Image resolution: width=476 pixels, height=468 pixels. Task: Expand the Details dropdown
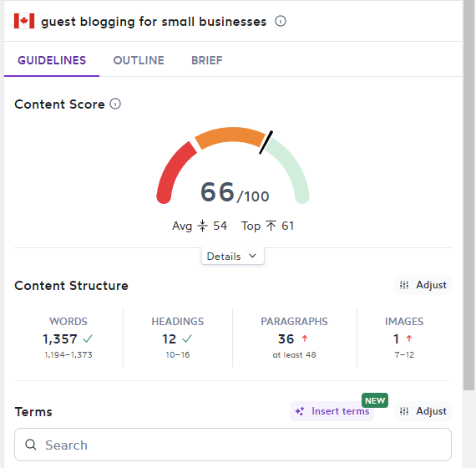click(232, 257)
